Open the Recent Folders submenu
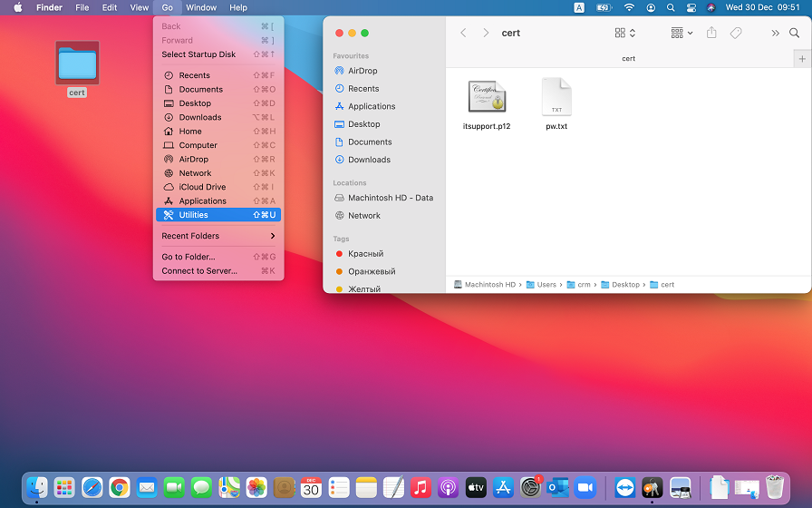This screenshot has width=812, height=508. [217, 236]
